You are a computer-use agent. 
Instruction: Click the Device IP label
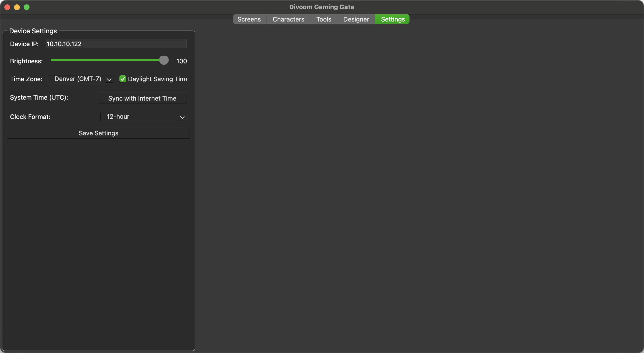[24, 44]
